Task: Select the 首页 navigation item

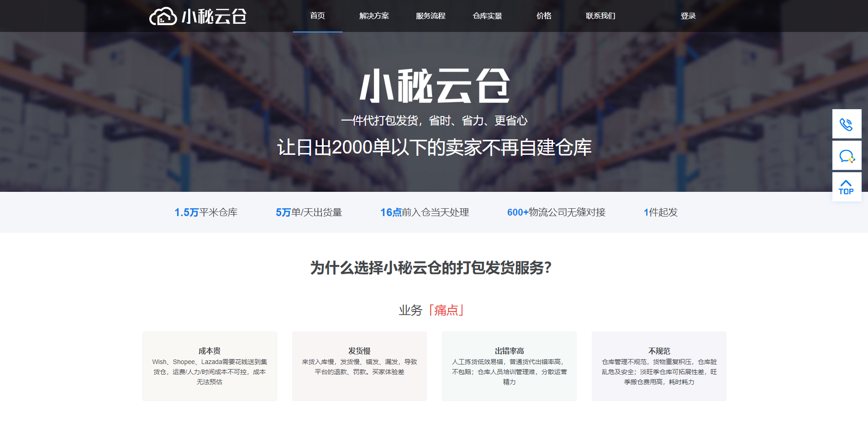Action: 317,16
